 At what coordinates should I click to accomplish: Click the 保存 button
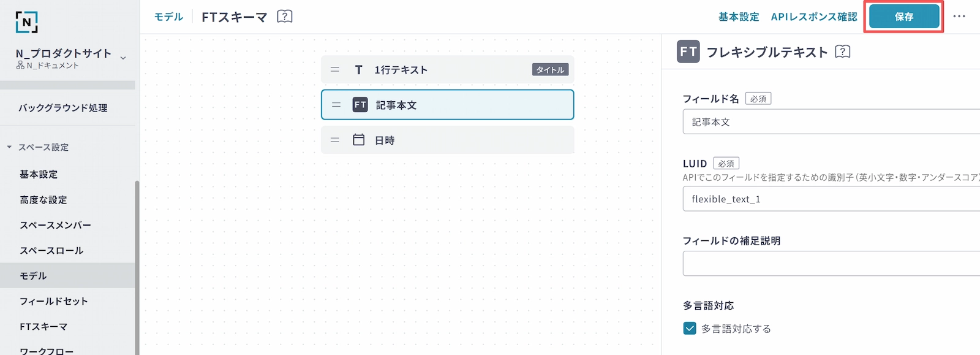coord(904,17)
